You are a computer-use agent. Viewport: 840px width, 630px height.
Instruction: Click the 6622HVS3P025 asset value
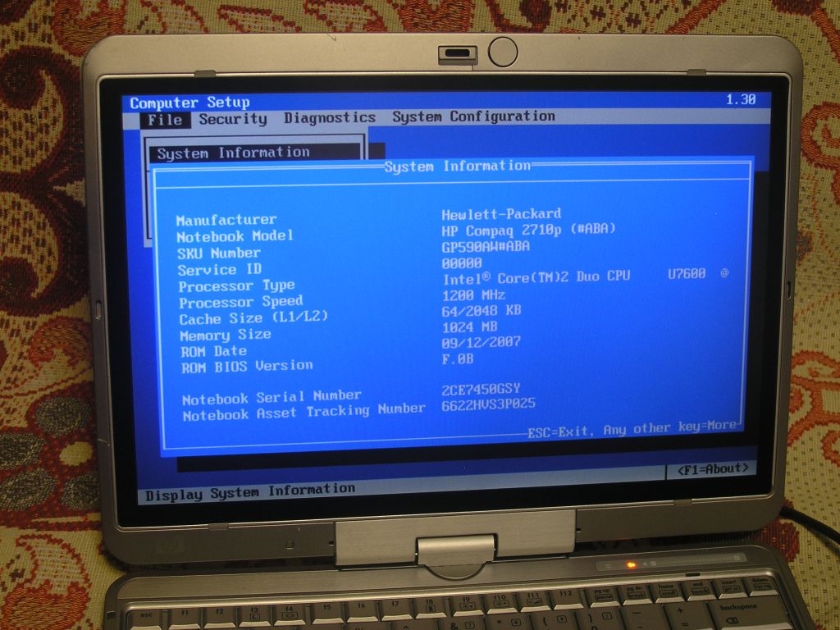point(489,404)
